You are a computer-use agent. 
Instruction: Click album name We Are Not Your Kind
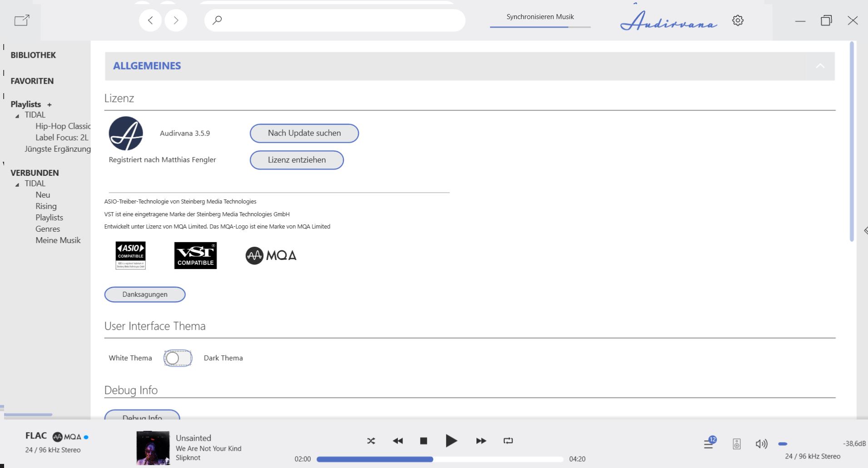[208, 448]
